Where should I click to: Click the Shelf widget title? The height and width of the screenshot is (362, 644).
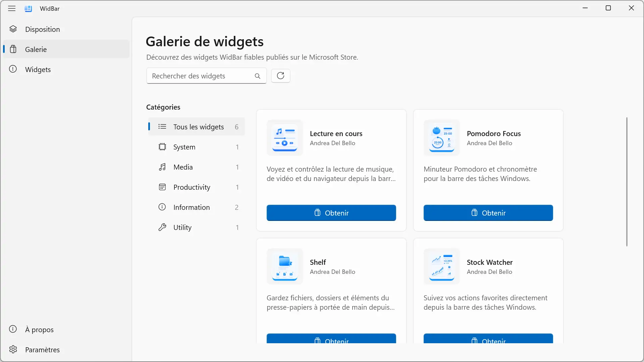tap(318, 262)
